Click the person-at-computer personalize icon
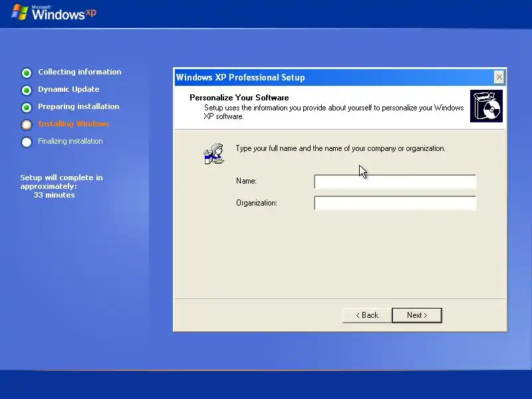Viewport: 532px width, 399px height. 213,154
